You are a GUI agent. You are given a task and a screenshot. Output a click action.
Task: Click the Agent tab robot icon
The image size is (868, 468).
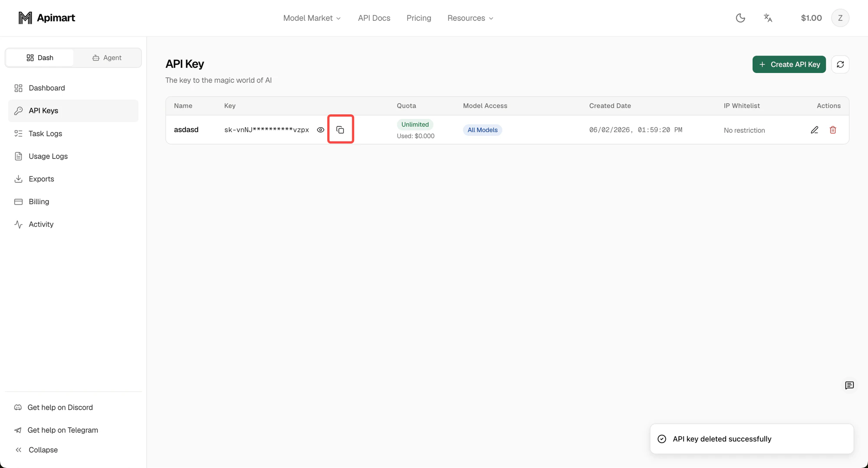point(96,58)
